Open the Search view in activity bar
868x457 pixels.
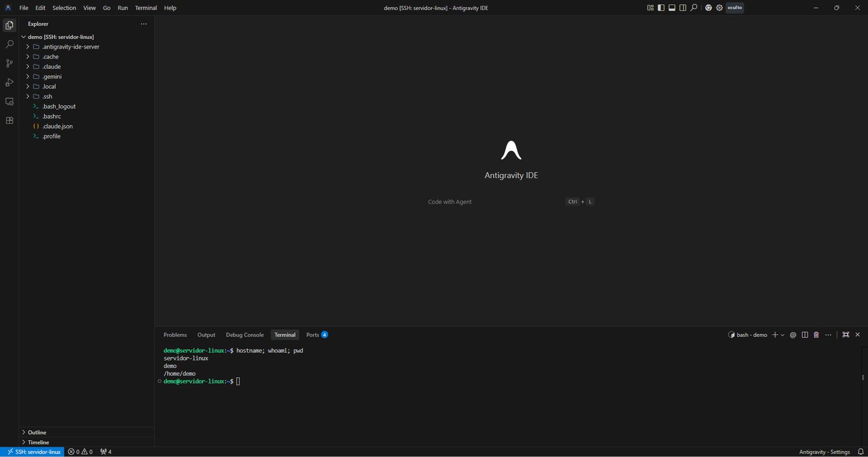[9, 44]
